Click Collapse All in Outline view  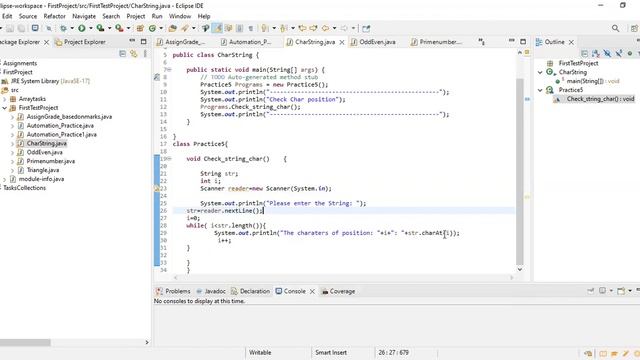click(x=584, y=53)
